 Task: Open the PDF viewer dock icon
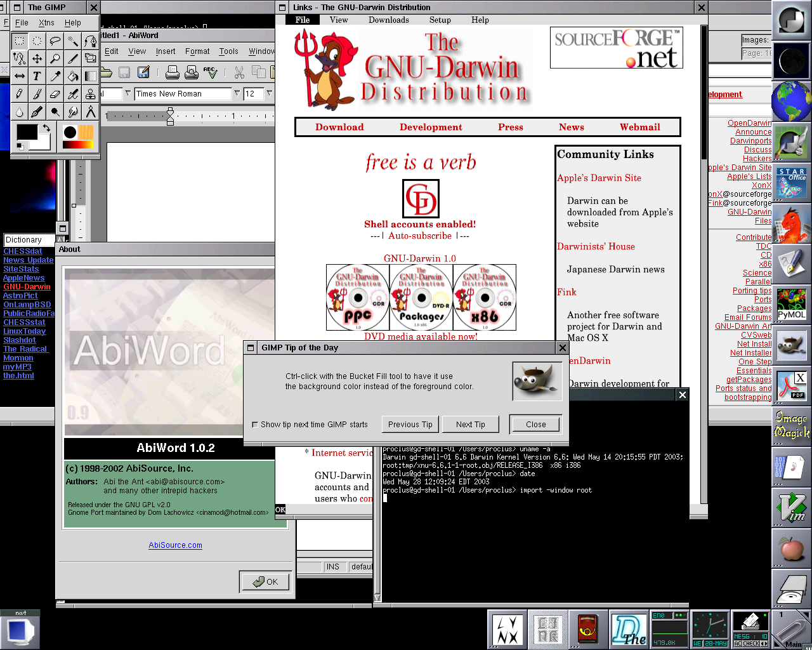(791, 385)
